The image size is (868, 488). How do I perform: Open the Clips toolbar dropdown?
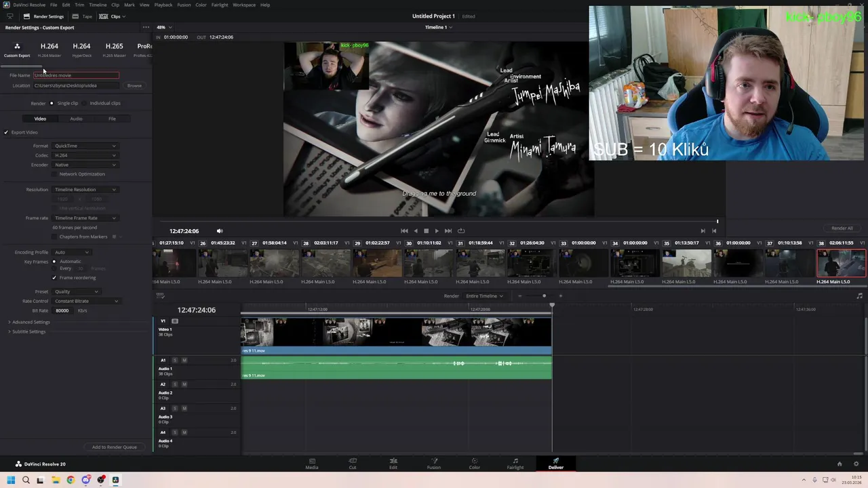pos(113,16)
